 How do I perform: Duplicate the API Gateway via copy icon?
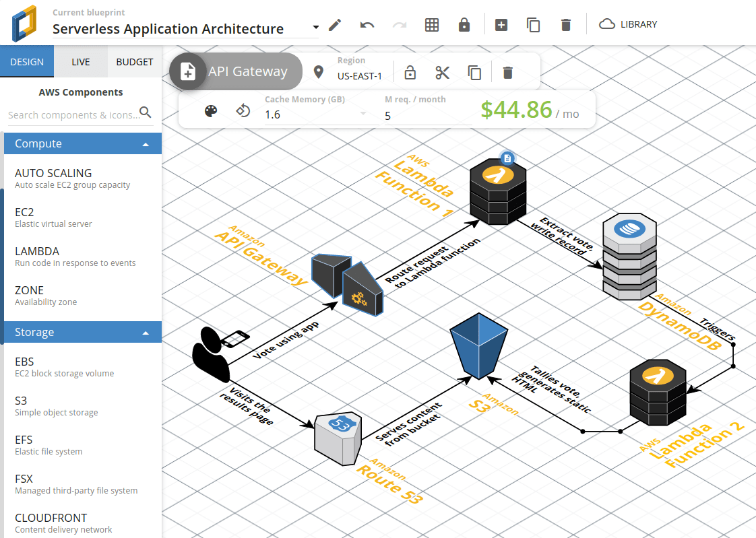pos(475,72)
